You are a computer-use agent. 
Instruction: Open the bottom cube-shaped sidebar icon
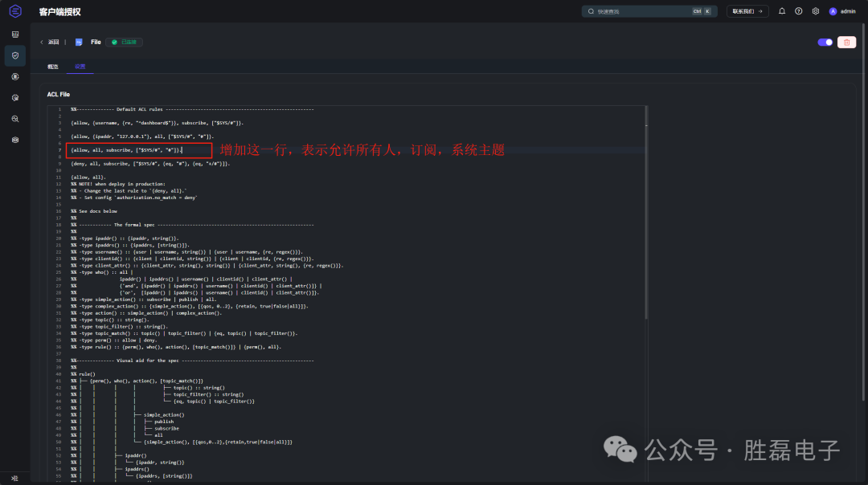(x=15, y=140)
